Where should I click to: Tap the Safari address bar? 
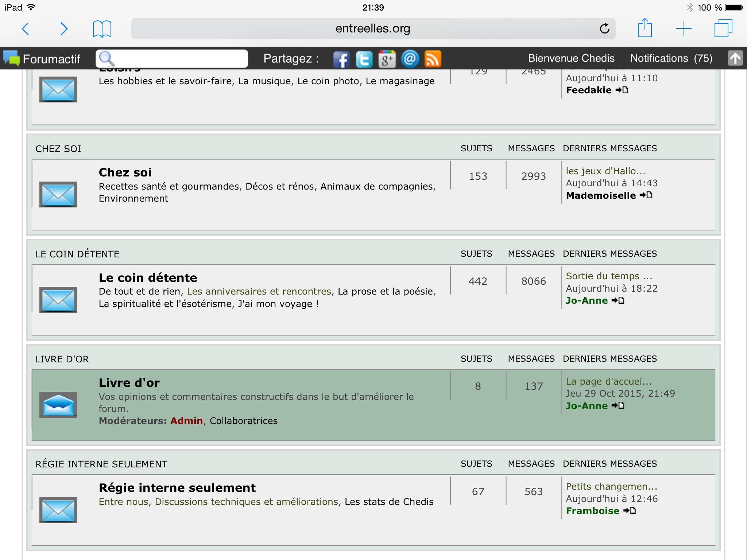373,28
